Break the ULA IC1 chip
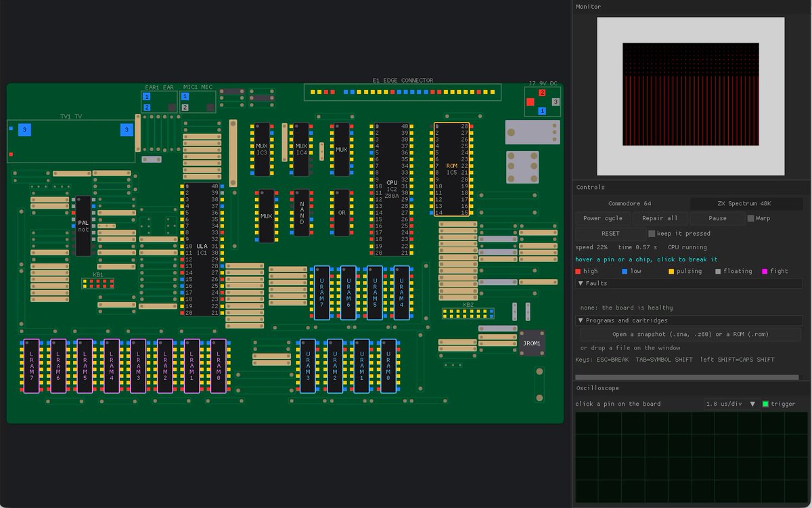The height and width of the screenshot is (508, 812). 202,249
